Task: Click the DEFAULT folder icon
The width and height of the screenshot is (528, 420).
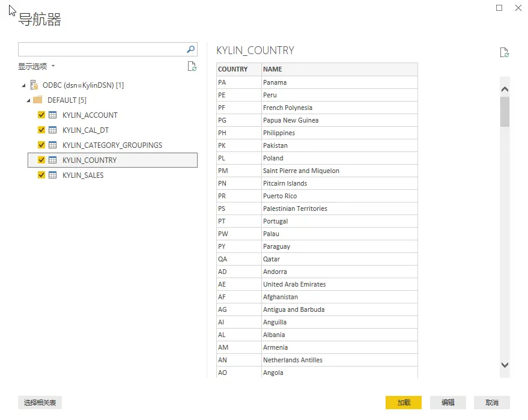Action: point(38,100)
